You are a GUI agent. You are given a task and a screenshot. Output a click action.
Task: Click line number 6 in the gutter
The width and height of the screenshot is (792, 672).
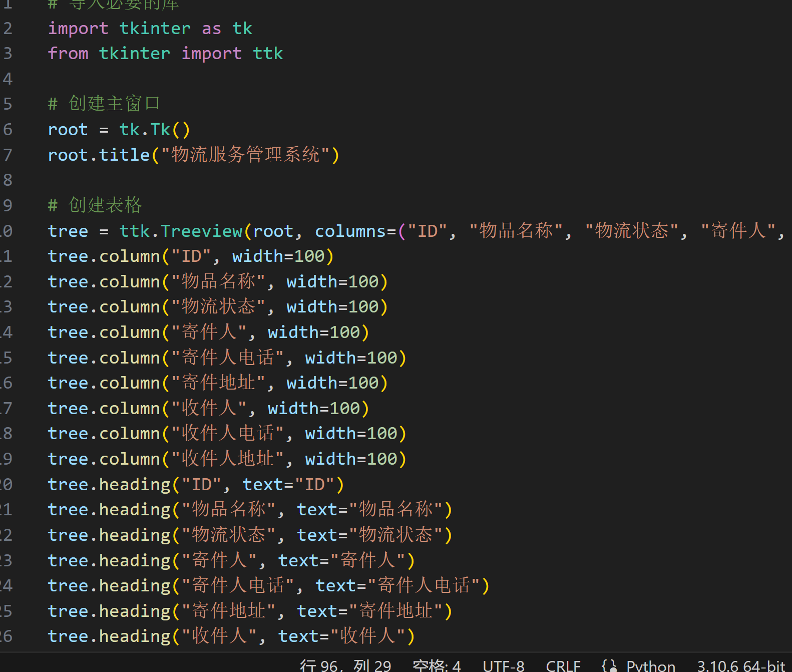coord(8,130)
